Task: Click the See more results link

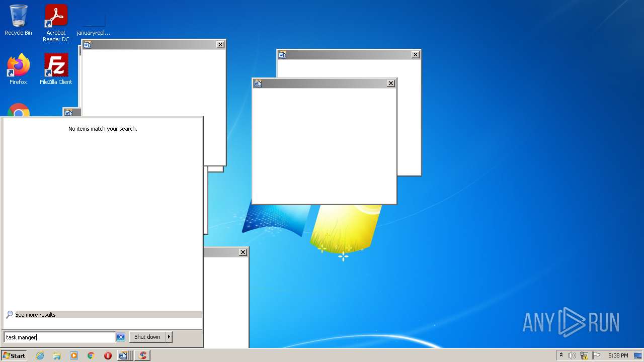Action: [35, 315]
